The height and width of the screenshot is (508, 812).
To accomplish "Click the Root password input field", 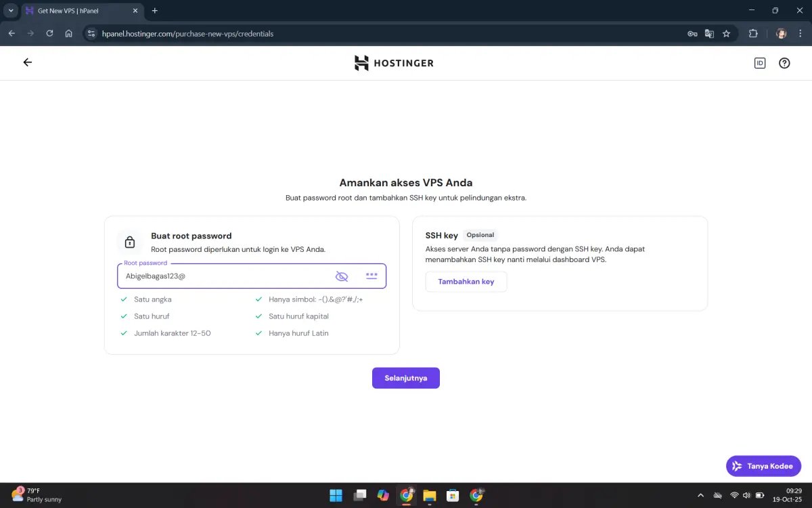I will tap(223, 276).
